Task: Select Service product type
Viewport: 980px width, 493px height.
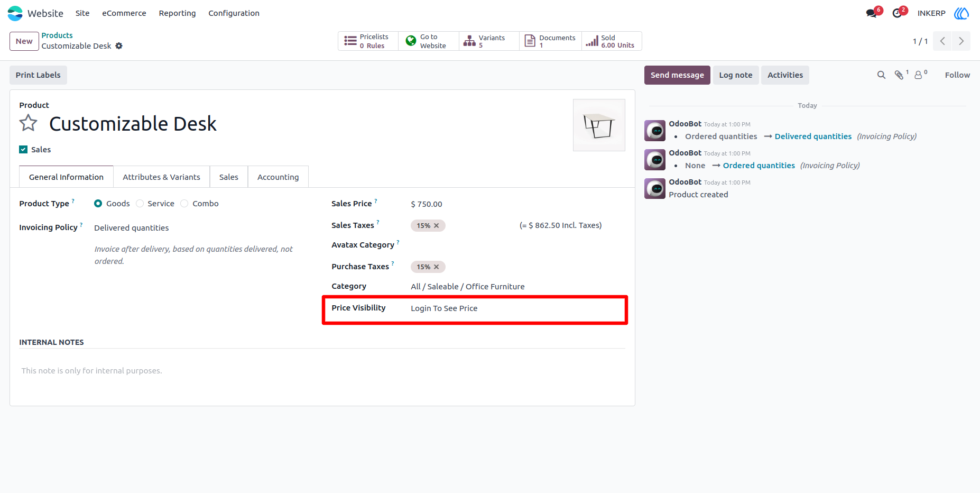Action: [x=140, y=204]
